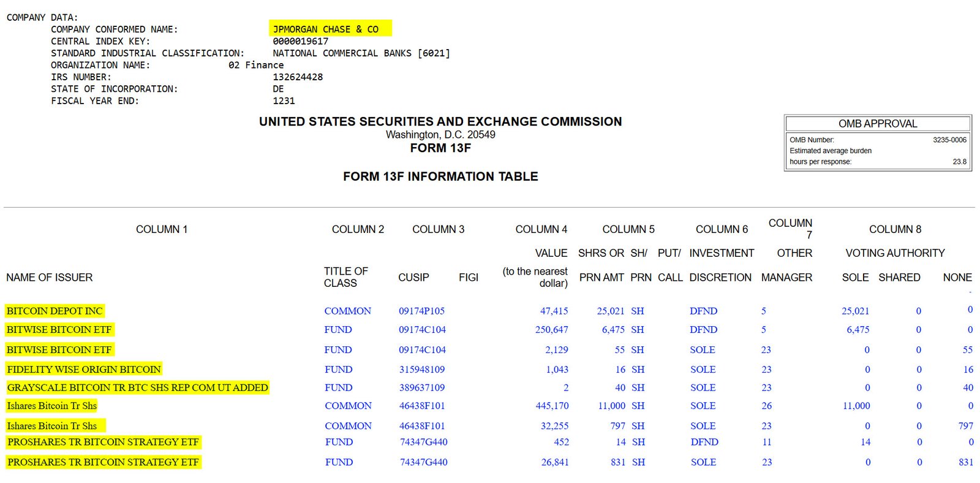Click the 02 Finance organization name
This screenshot has height=483, width=980.
click(256, 65)
